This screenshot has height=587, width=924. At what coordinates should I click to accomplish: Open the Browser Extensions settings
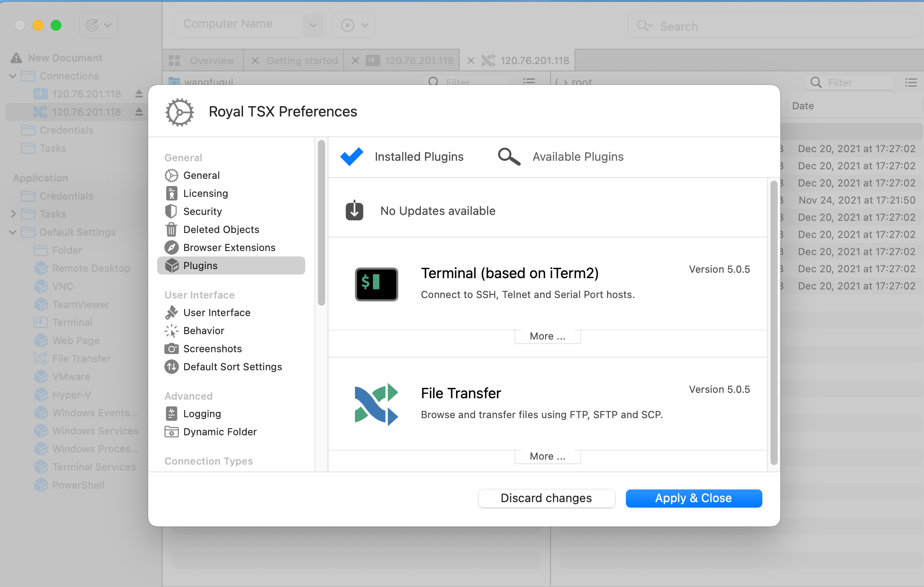pyautogui.click(x=230, y=247)
